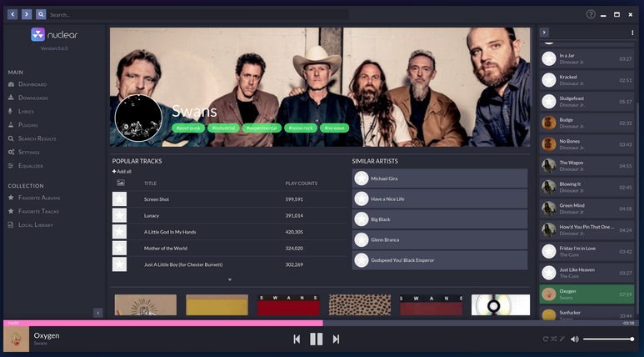Screen dimensions: 644x357
Task: Click the magnifier search icon
Action: (41, 14)
